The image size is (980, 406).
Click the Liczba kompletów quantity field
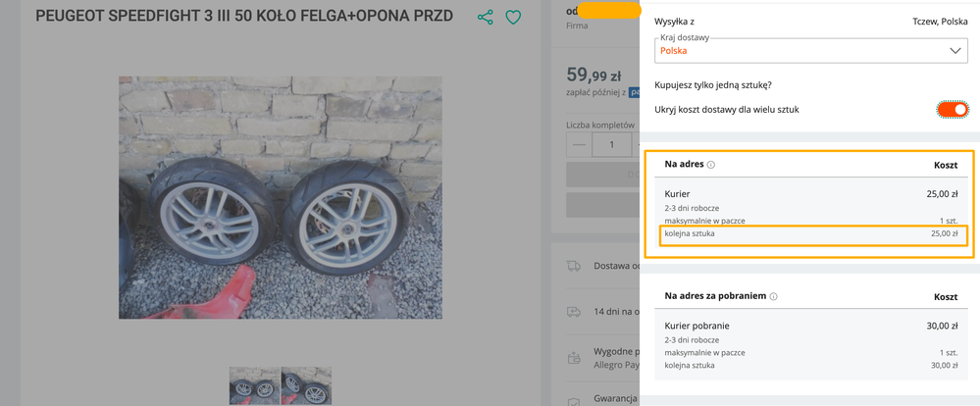tap(612, 145)
